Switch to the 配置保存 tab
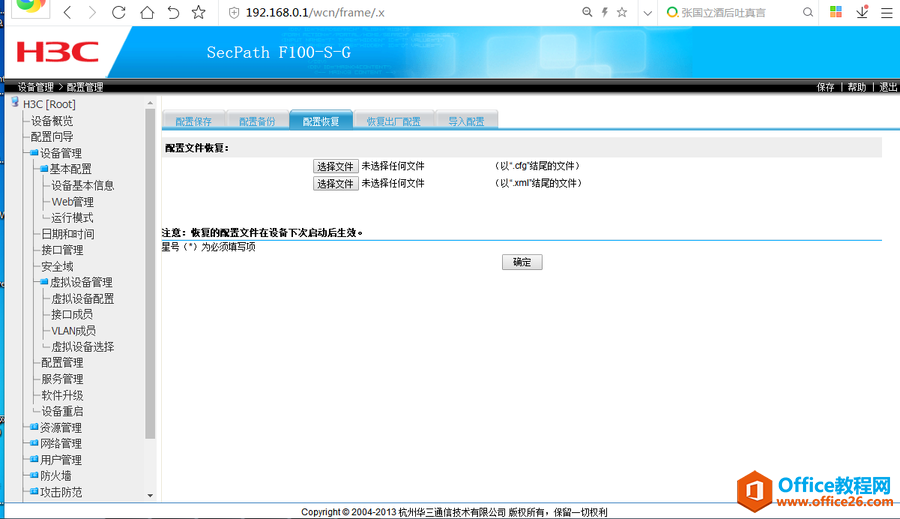Viewport: 900px width, 519px height. pyautogui.click(x=193, y=121)
